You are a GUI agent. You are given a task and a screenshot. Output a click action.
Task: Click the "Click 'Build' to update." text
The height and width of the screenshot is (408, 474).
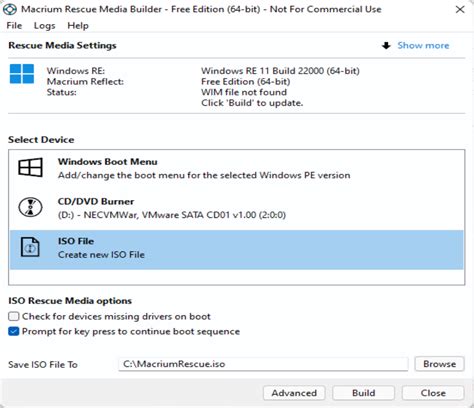252,103
